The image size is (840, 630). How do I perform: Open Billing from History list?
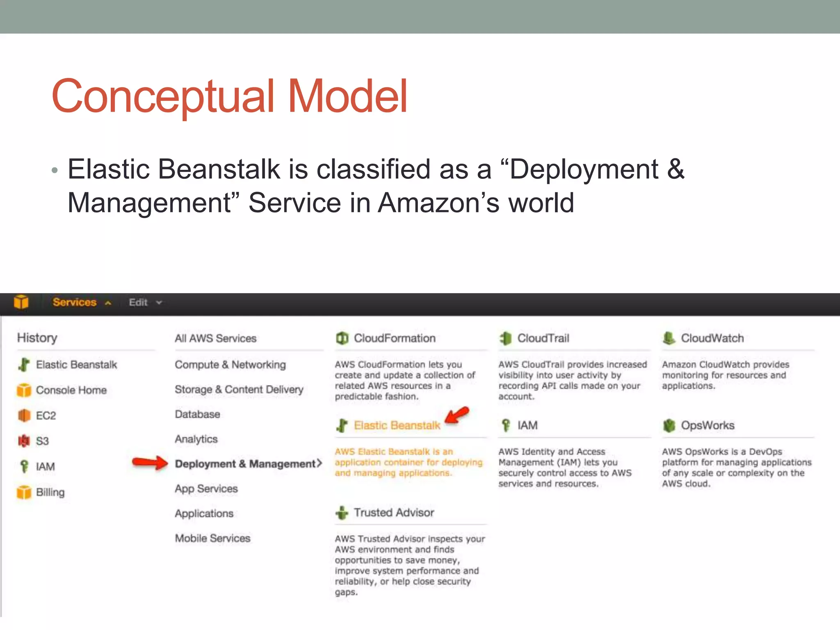[50, 492]
